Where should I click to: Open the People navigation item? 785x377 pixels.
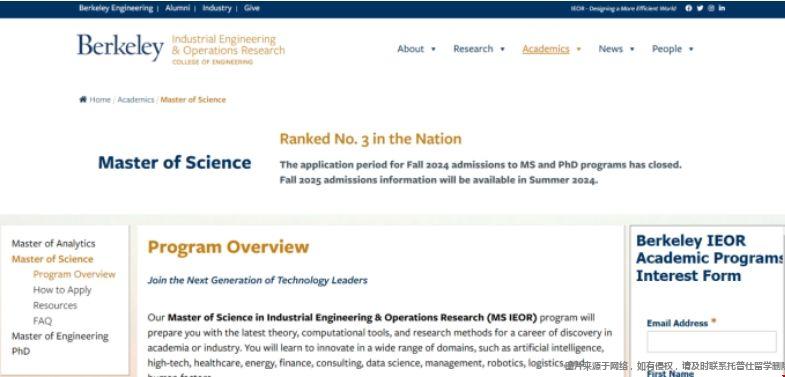coord(667,49)
